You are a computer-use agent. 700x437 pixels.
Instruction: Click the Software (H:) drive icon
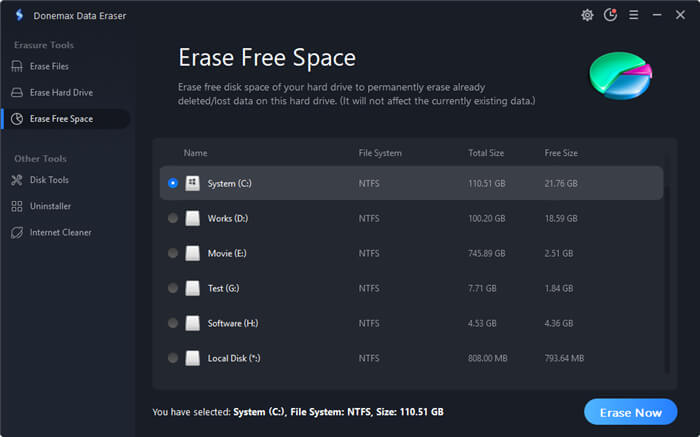click(193, 323)
